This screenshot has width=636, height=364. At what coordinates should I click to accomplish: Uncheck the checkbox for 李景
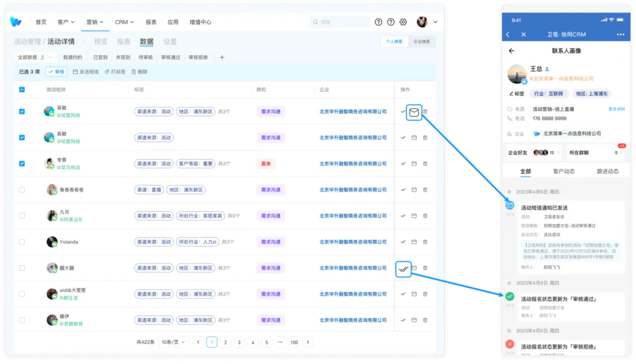(22, 163)
